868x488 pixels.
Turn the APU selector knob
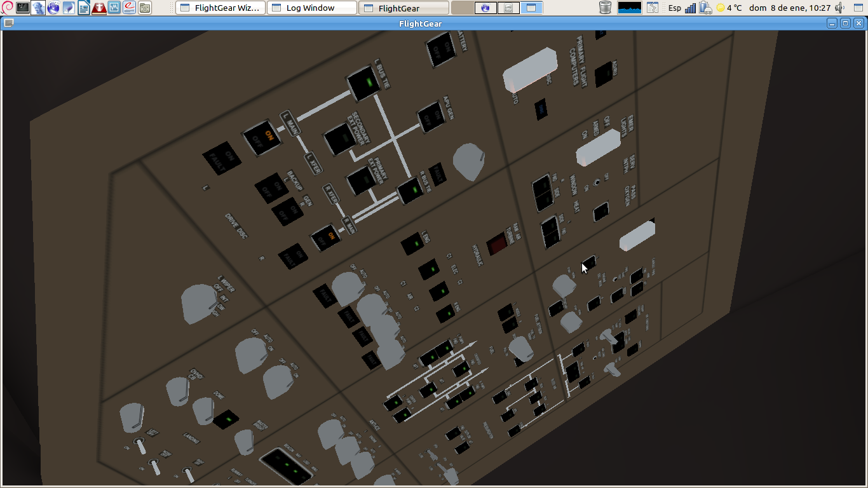[x=468, y=162]
